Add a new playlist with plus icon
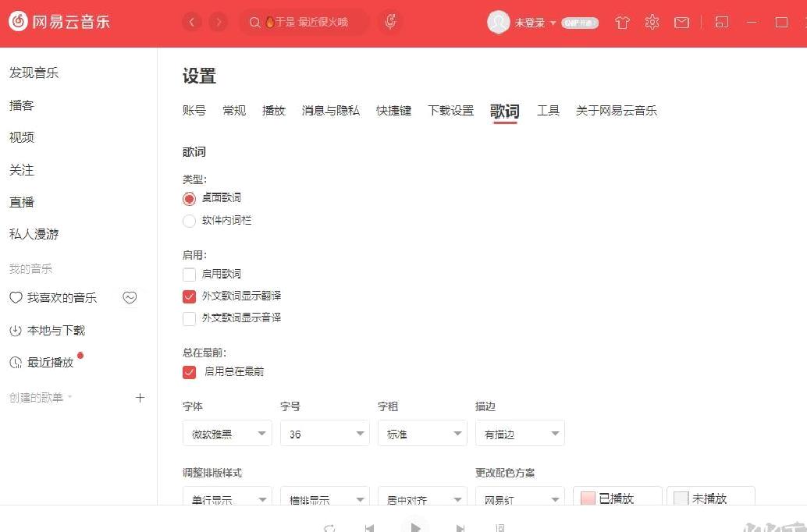The image size is (807, 532). coord(140,398)
